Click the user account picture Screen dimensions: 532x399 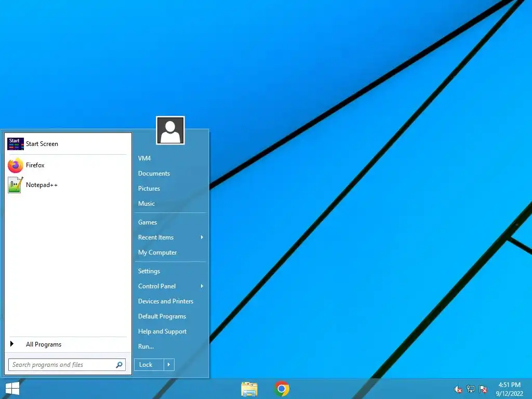[170, 130]
